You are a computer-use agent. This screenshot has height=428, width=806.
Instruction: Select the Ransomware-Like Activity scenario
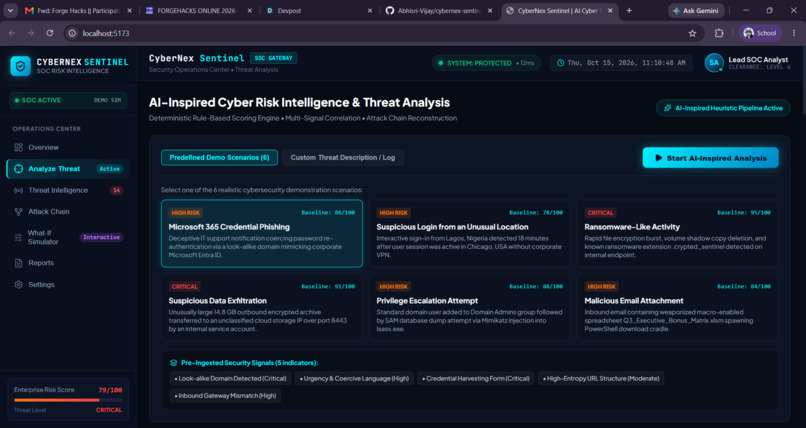click(677, 233)
